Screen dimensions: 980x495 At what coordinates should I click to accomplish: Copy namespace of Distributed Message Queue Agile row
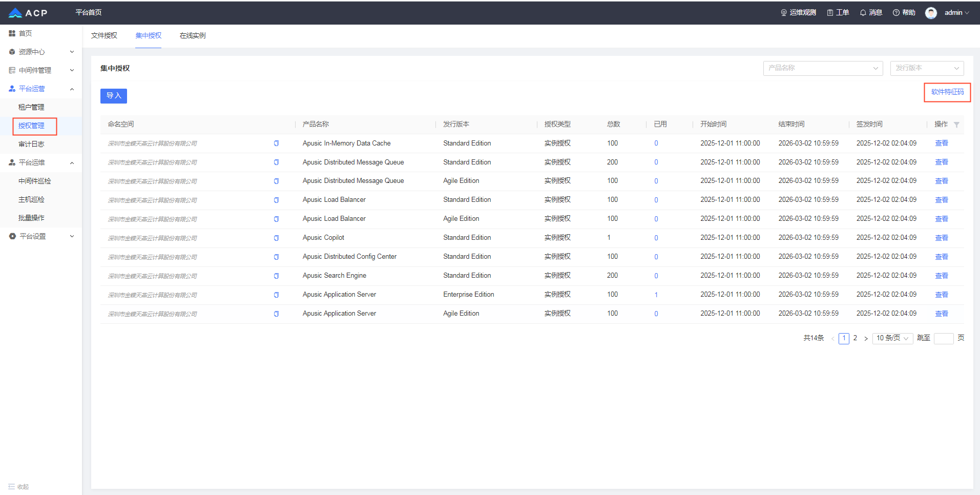click(x=276, y=181)
